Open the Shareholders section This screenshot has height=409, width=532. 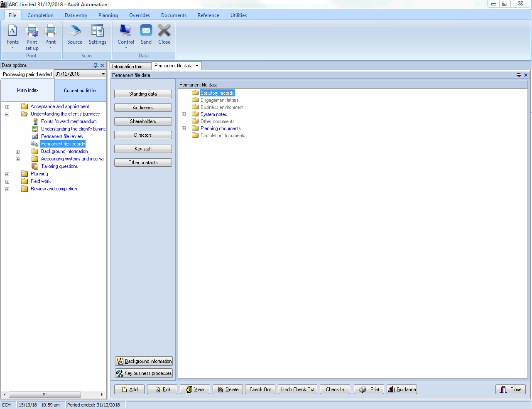pyautogui.click(x=143, y=121)
